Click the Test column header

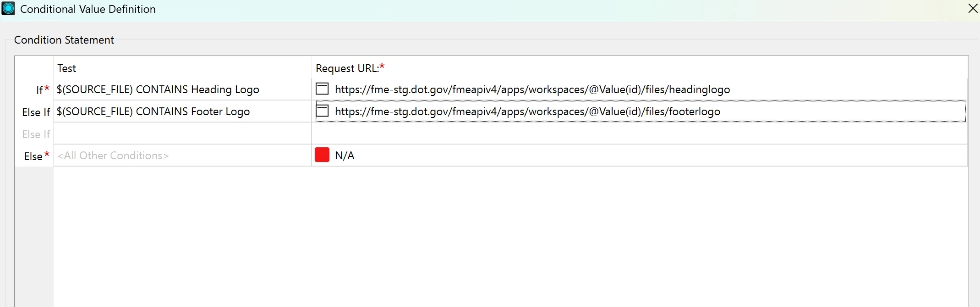tap(66, 68)
